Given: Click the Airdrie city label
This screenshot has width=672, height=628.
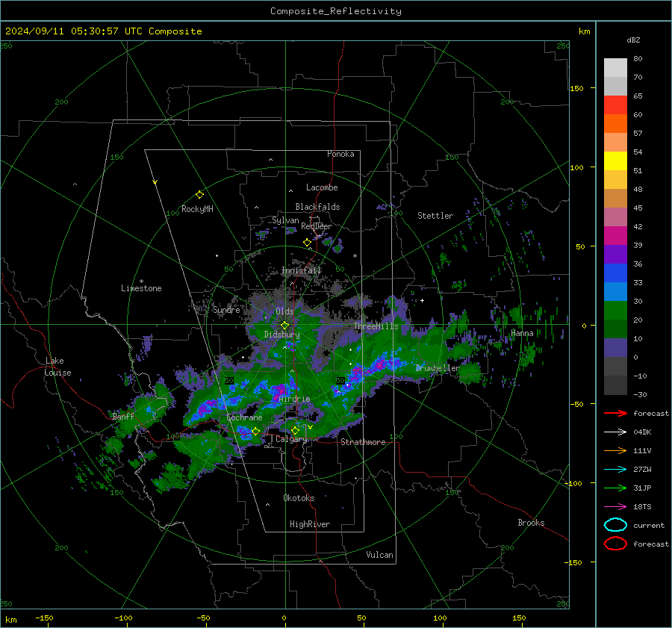Looking at the screenshot, I should tap(294, 399).
